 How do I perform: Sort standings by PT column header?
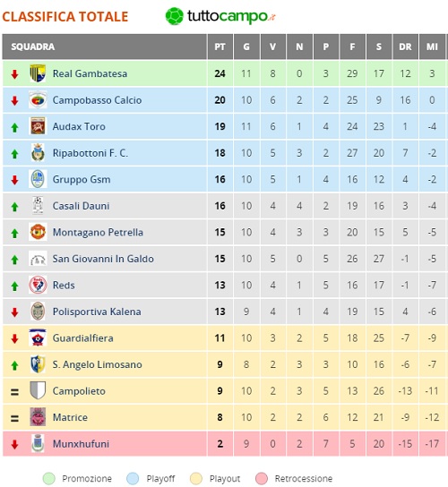[x=220, y=47]
